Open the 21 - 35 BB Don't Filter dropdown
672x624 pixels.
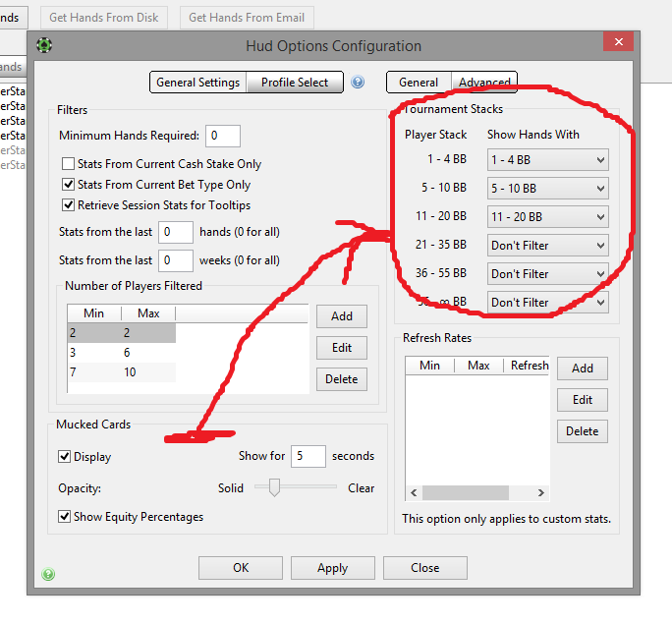coord(547,245)
